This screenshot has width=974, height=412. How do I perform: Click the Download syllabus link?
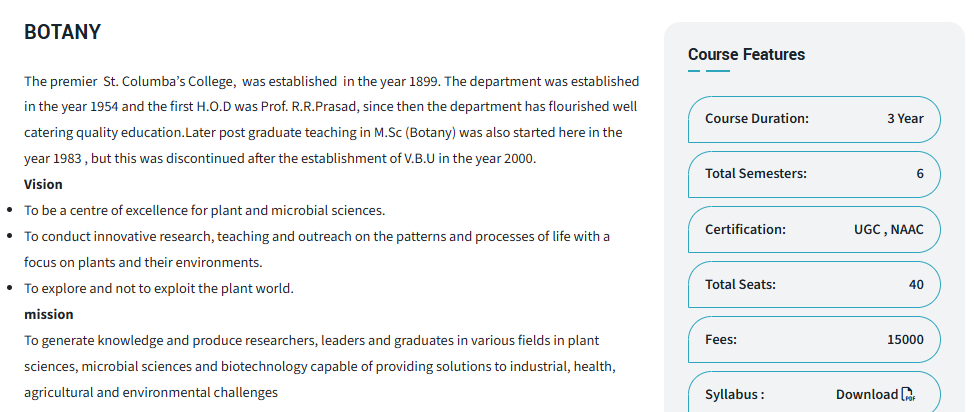tap(867, 394)
